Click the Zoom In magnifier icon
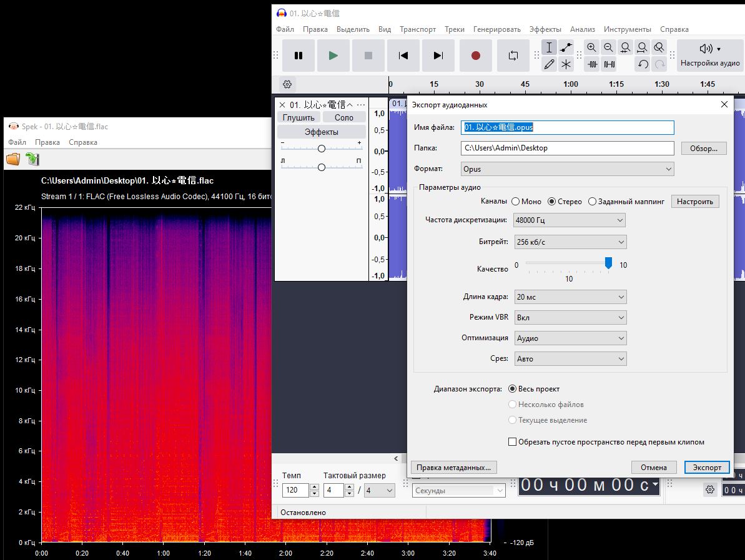745x560 pixels. click(591, 47)
